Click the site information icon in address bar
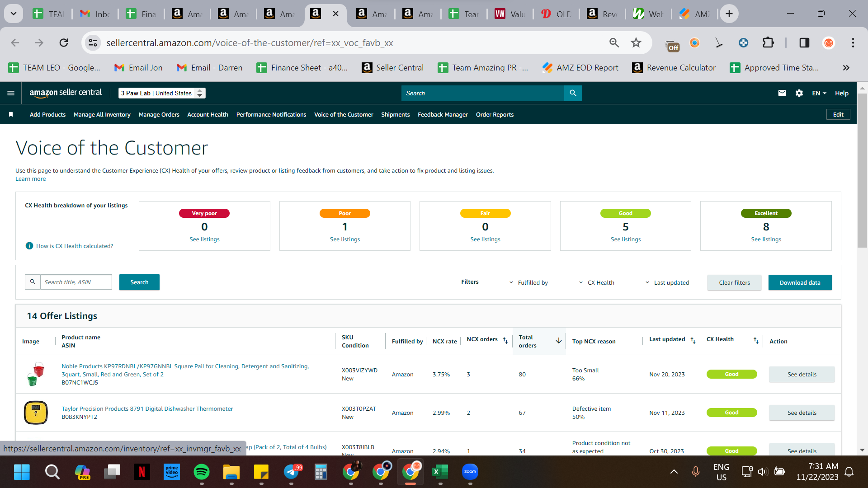 [93, 43]
